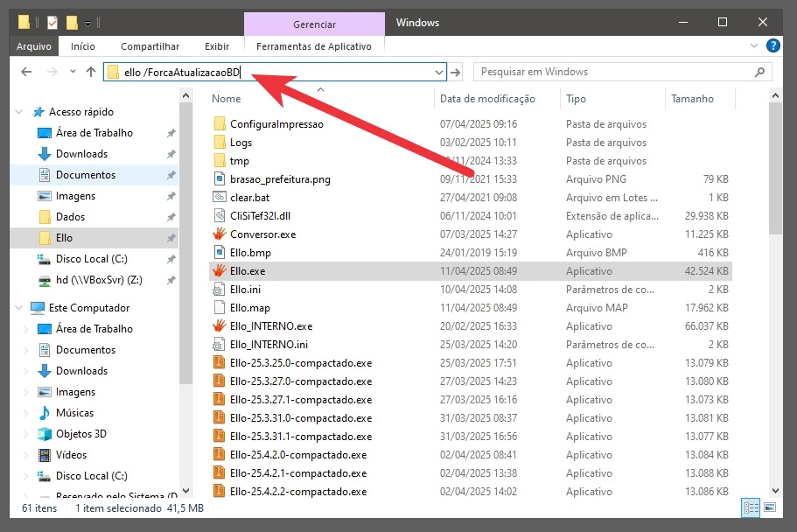Switch to the Compartilhar tab

click(150, 46)
